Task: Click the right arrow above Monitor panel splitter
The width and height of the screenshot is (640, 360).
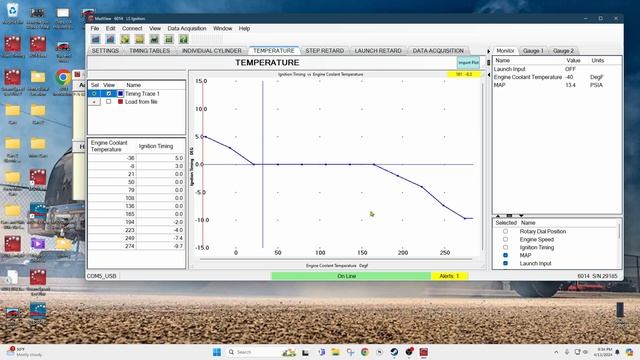Action: (489, 51)
